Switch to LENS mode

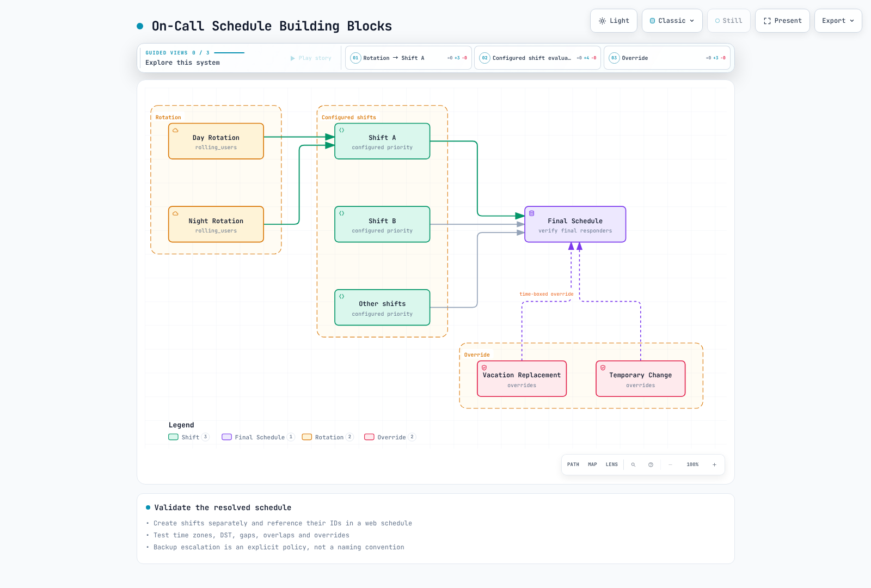coord(612,465)
